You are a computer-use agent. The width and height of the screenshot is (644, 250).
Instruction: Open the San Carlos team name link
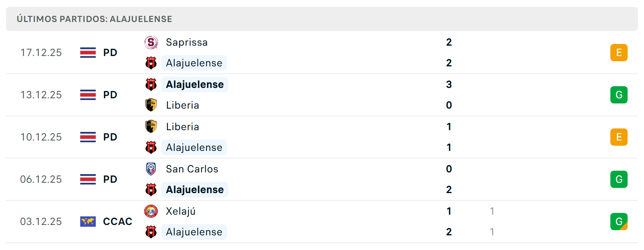[x=192, y=169]
